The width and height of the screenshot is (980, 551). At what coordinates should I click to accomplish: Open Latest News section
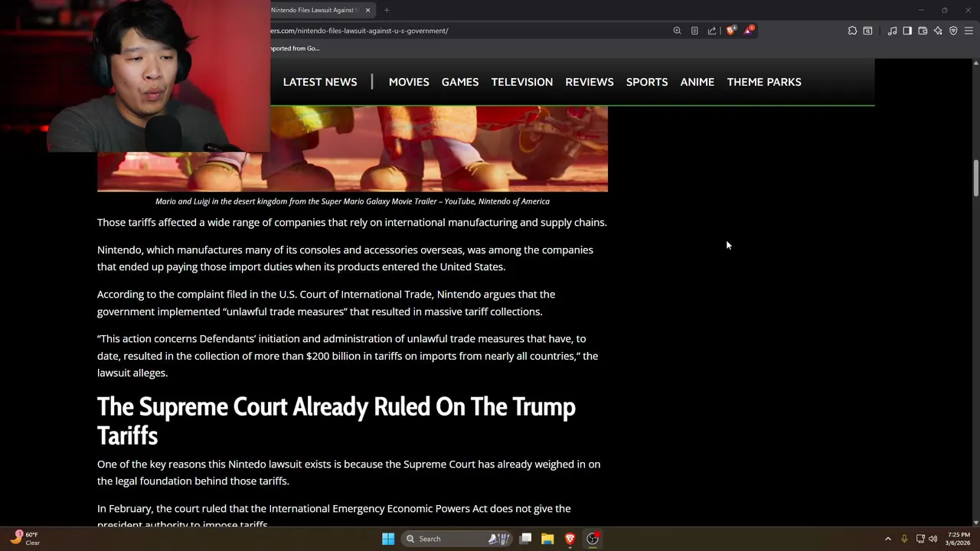(320, 82)
